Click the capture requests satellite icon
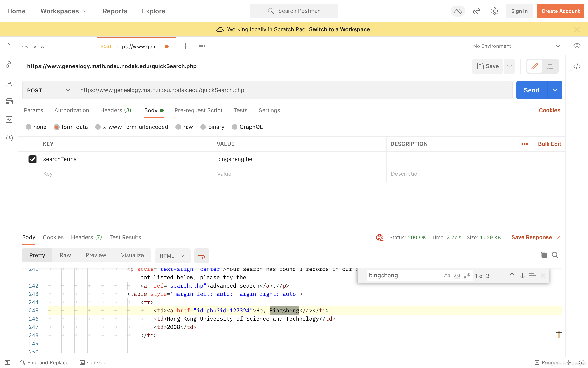This screenshot has width=588, height=368. [x=476, y=11]
